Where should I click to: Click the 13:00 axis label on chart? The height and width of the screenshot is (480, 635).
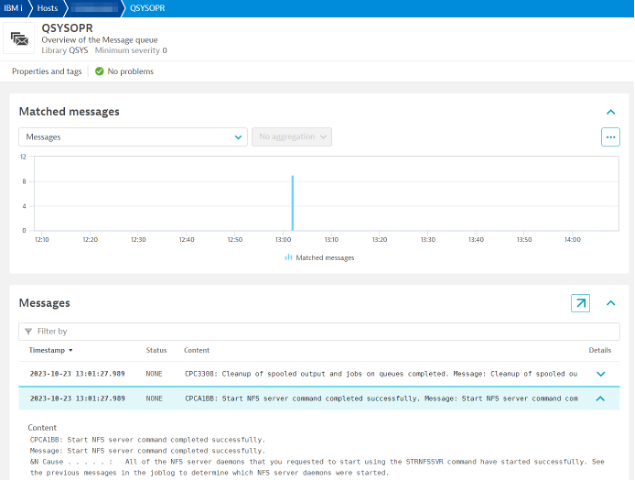click(x=283, y=240)
